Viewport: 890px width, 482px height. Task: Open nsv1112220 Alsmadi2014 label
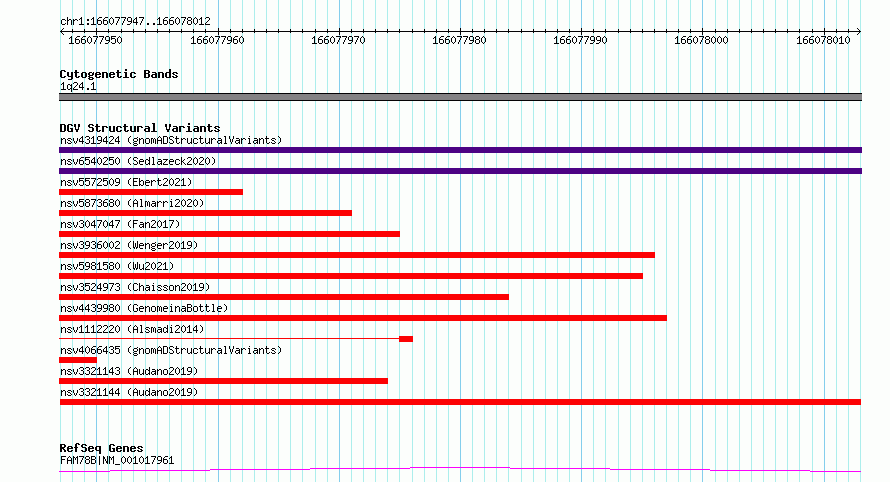(x=132, y=329)
